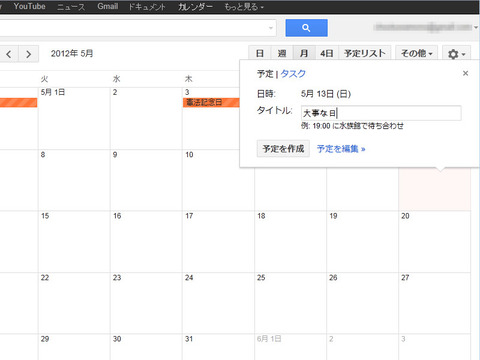Select day 18 in the calendar
Screen dimensions: 480x360
click(x=290, y=242)
